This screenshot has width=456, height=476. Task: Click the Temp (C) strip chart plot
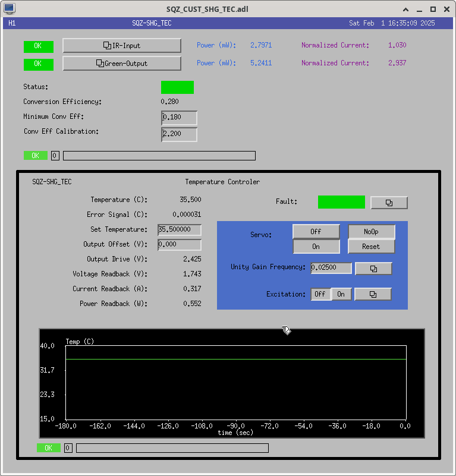point(232,383)
